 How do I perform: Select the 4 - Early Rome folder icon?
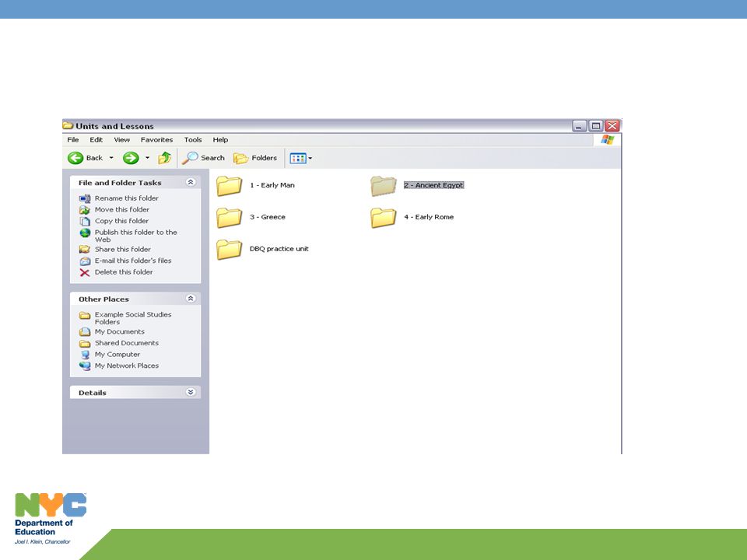point(384,218)
